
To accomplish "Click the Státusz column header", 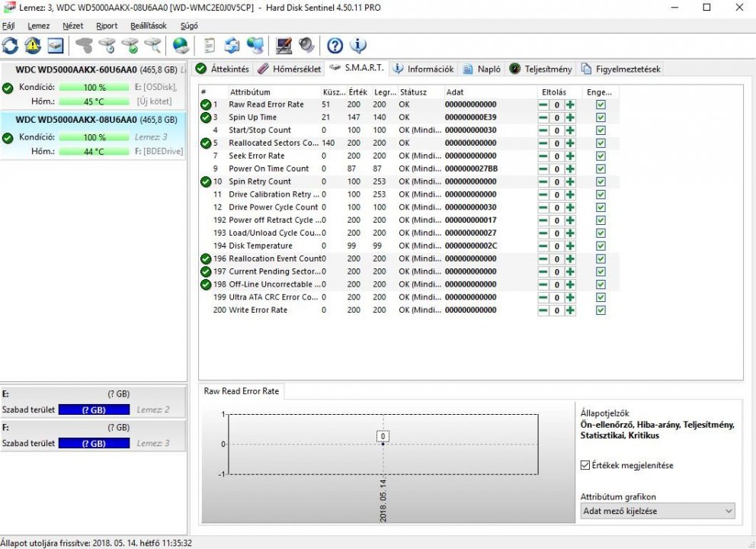I will click(420, 92).
